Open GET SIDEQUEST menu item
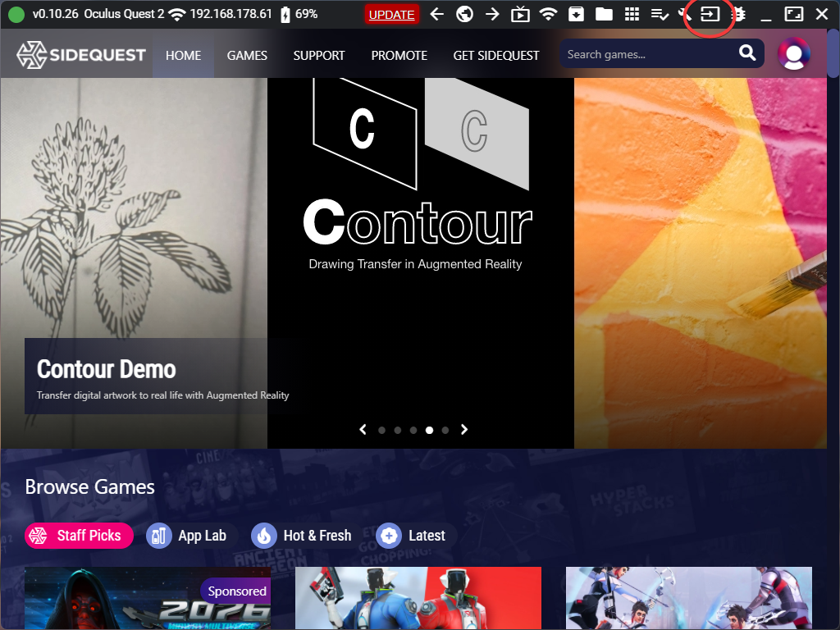 point(496,55)
